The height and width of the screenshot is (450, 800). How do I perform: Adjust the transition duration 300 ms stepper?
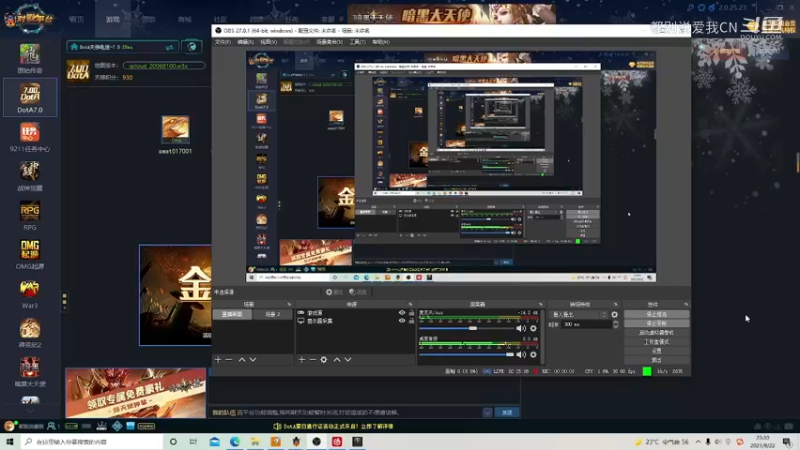(x=615, y=324)
